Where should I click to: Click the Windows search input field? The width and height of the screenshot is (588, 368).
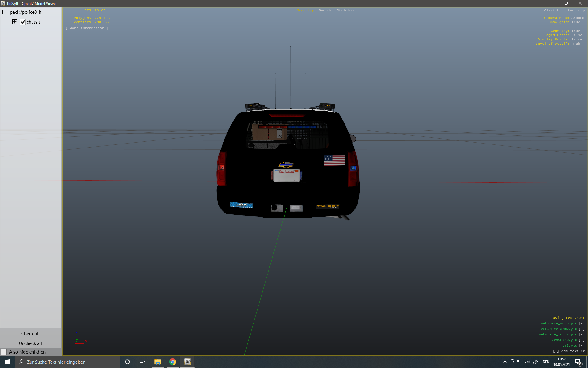[x=67, y=362]
